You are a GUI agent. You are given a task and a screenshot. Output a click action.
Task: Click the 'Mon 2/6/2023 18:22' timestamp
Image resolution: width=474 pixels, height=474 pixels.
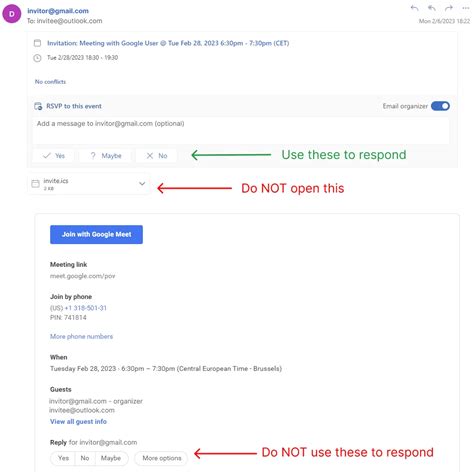click(x=444, y=21)
